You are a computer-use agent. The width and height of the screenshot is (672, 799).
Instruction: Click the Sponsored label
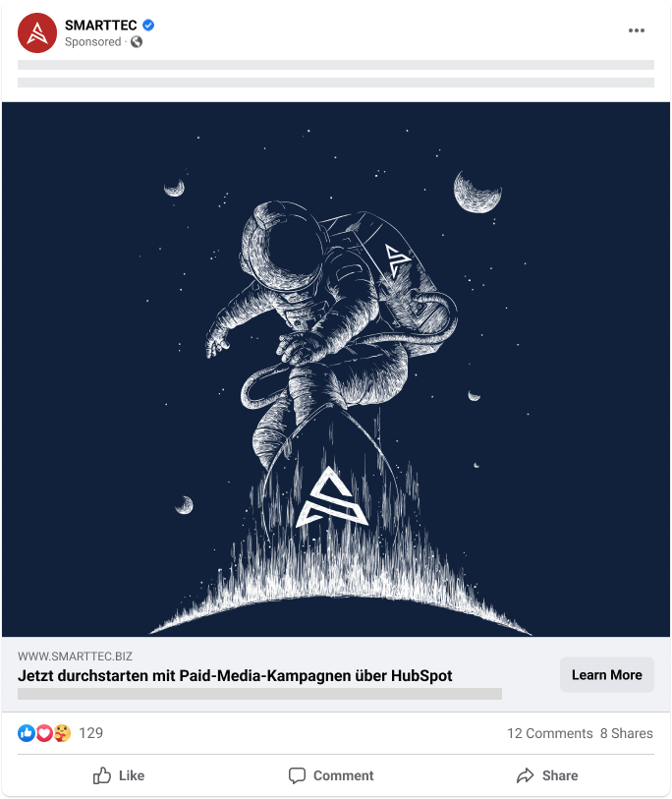tap(92, 42)
